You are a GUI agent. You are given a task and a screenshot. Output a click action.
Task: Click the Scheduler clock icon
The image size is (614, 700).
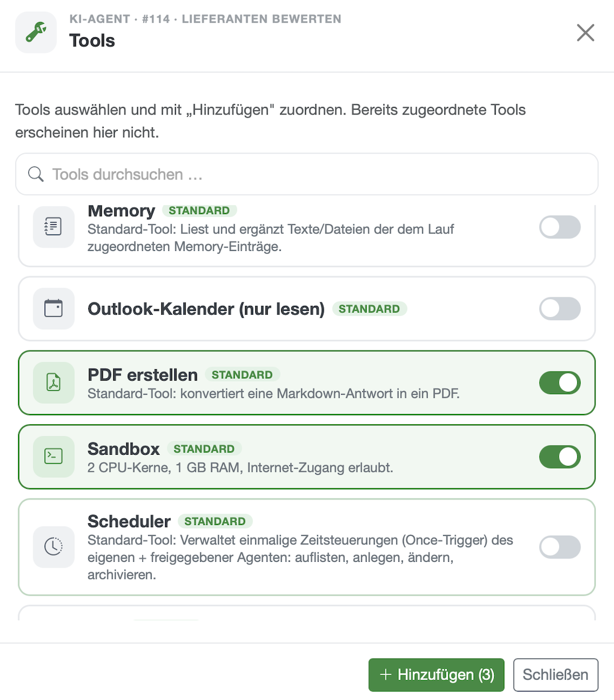click(x=54, y=547)
